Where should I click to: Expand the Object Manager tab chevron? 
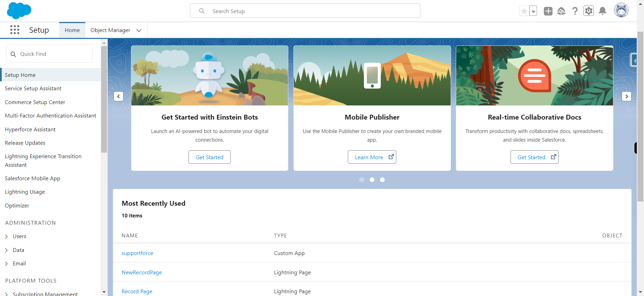(x=139, y=30)
